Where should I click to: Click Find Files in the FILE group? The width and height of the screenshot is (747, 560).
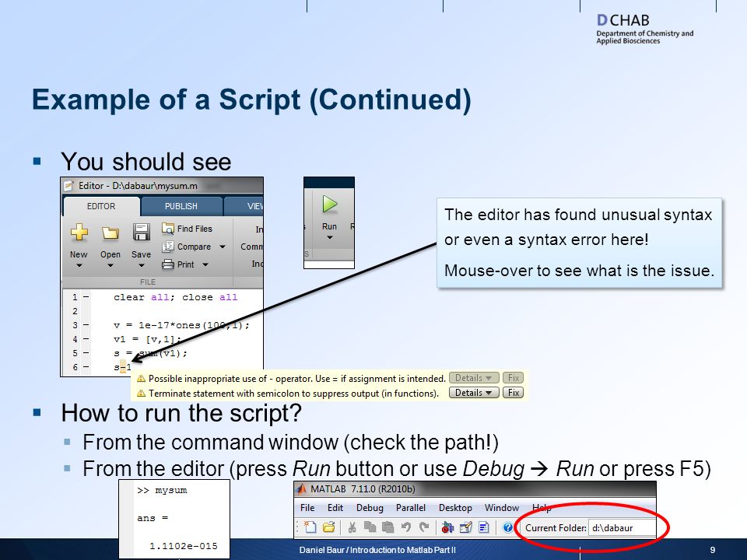coord(188,229)
